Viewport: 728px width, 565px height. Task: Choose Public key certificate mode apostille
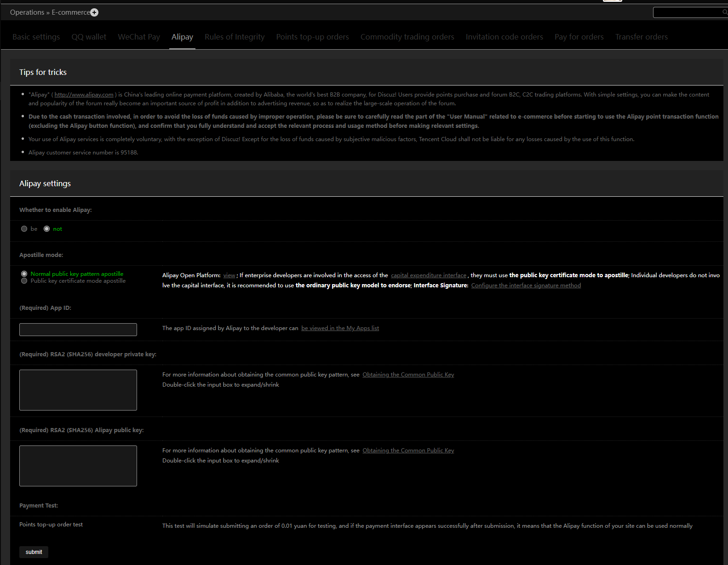coord(24,281)
